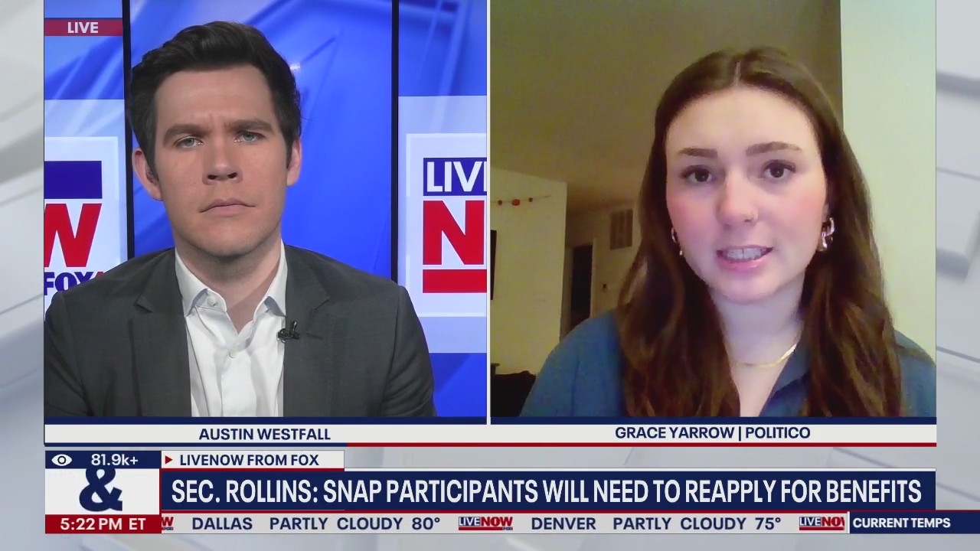This screenshot has width=980, height=551.
Task: Toggle the LIVE indicator badge
Action: [x=84, y=28]
